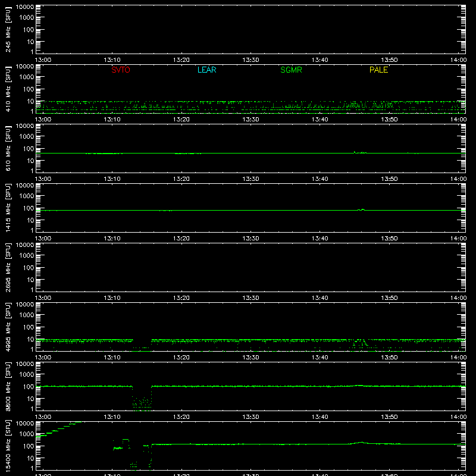Click the yellow PALE station label
Screen dimensions: 476x476
coord(378,70)
